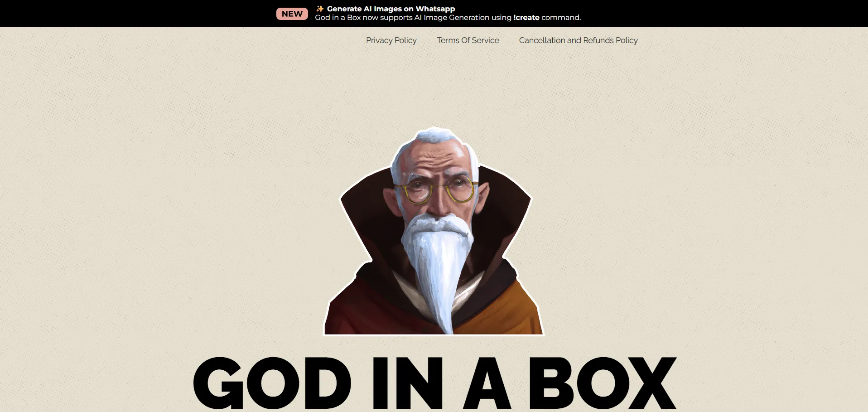Open the Terms Of Service page
This screenshot has width=868, height=412.
(x=468, y=40)
